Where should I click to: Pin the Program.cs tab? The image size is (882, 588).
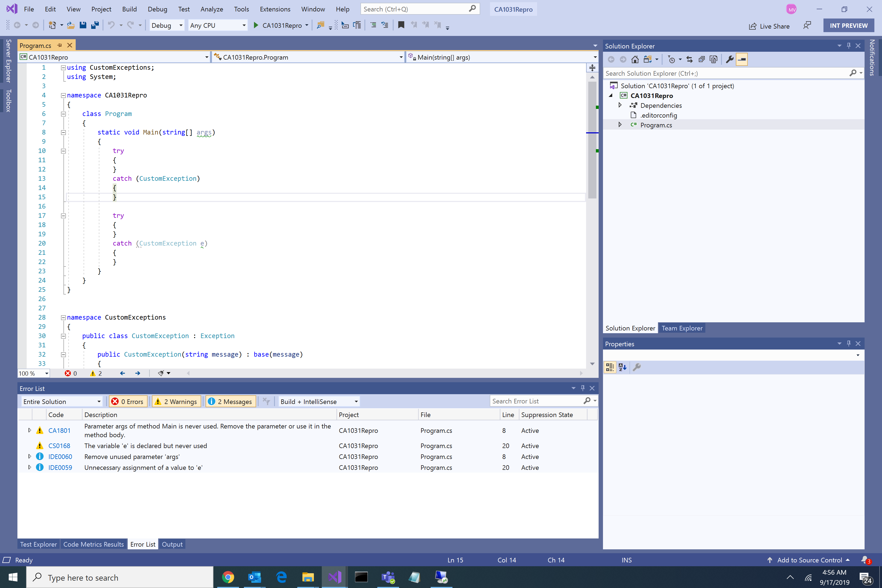60,45
